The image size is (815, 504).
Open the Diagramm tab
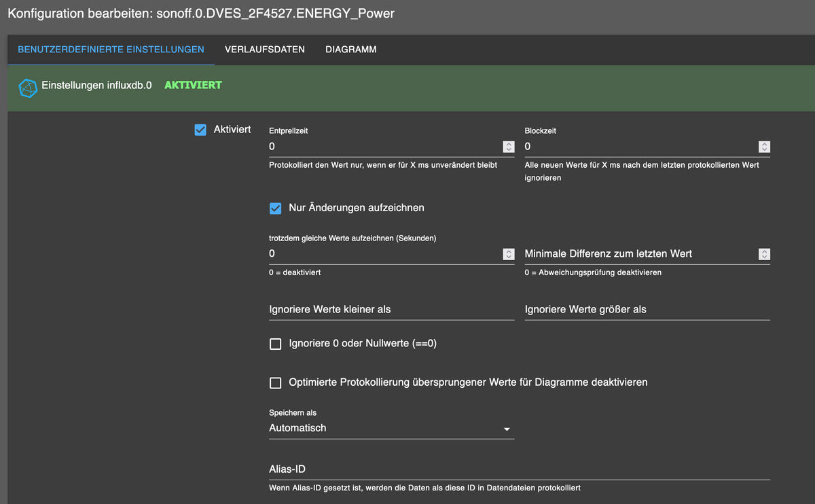point(351,50)
